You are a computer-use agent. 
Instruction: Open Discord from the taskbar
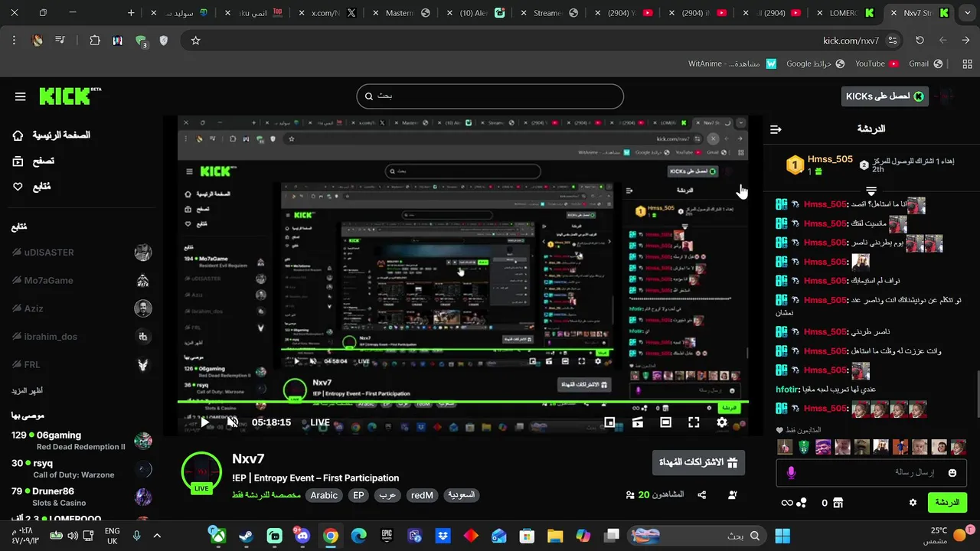click(x=302, y=536)
